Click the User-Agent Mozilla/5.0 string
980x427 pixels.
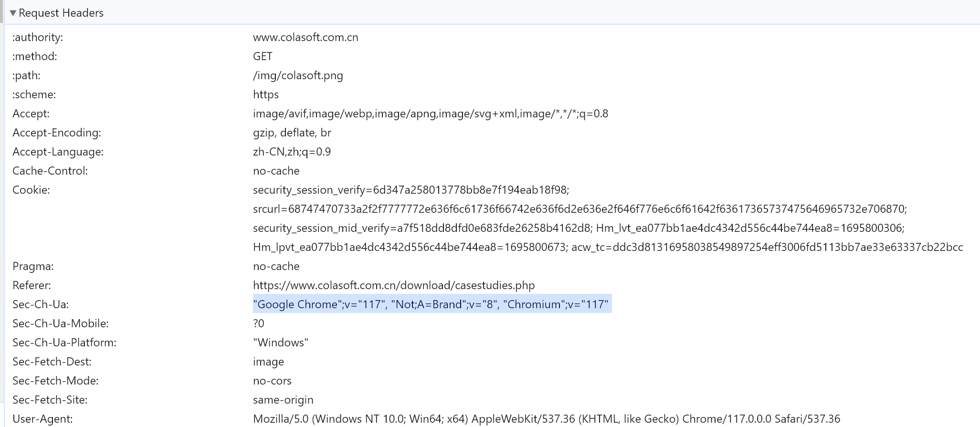[546, 419]
